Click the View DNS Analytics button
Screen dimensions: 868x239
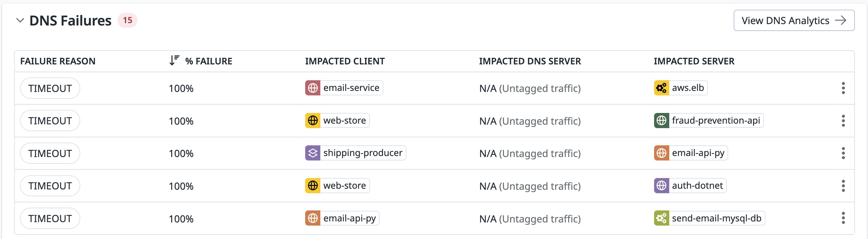pos(794,20)
